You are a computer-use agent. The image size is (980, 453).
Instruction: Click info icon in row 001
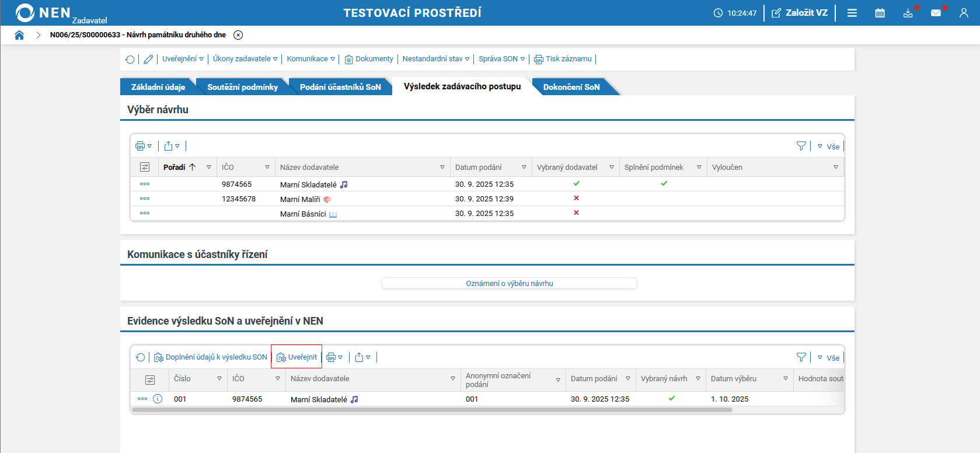[158, 399]
